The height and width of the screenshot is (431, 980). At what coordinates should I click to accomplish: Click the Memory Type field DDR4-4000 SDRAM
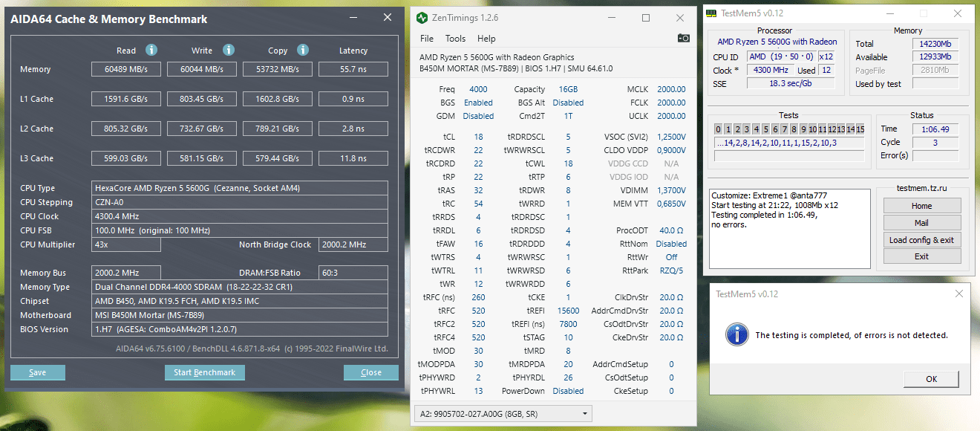pos(240,287)
